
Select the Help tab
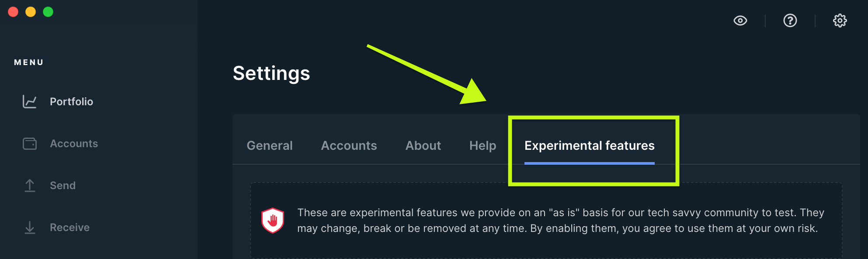click(x=483, y=145)
